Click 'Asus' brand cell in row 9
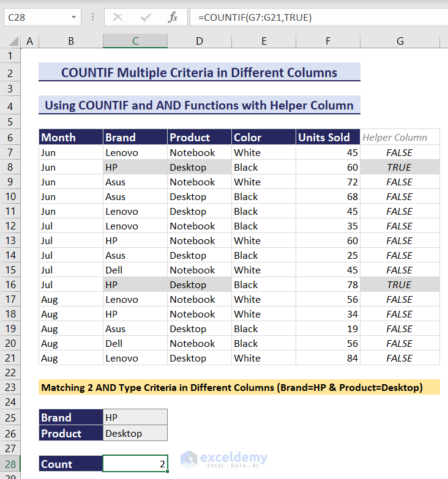Image resolution: width=448 pixels, height=479 pixels. tap(135, 182)
